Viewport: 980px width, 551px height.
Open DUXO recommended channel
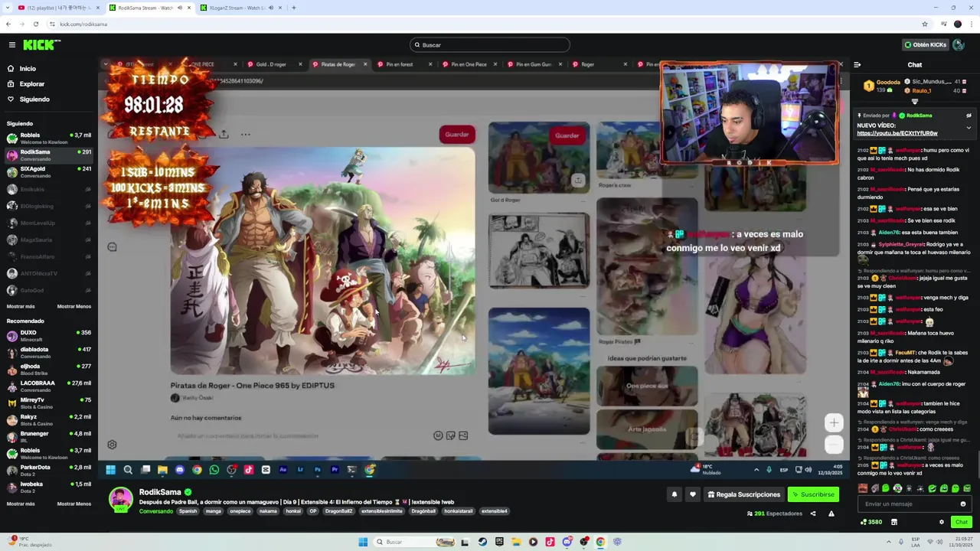(x=48, y=336)
